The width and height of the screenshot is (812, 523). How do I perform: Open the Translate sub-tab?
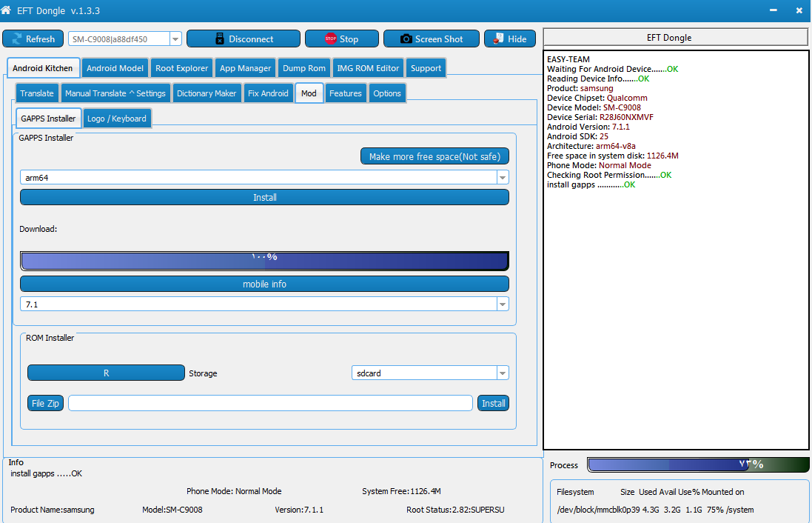click(x=37, y=93)
